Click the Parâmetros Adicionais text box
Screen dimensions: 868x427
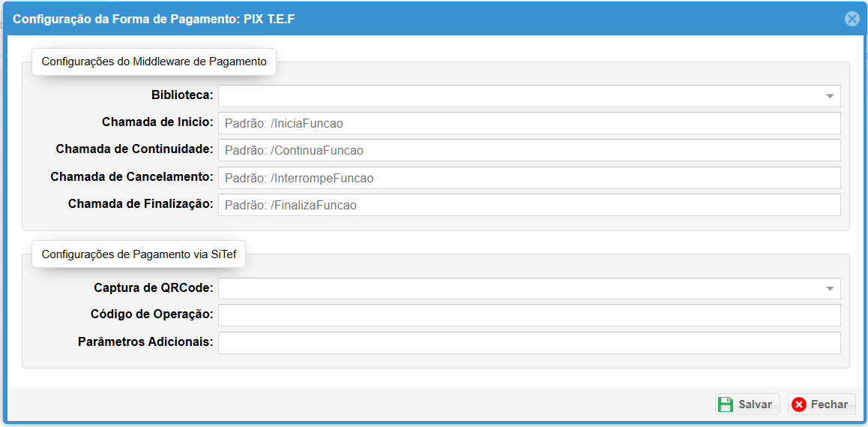tap(529, 343)
